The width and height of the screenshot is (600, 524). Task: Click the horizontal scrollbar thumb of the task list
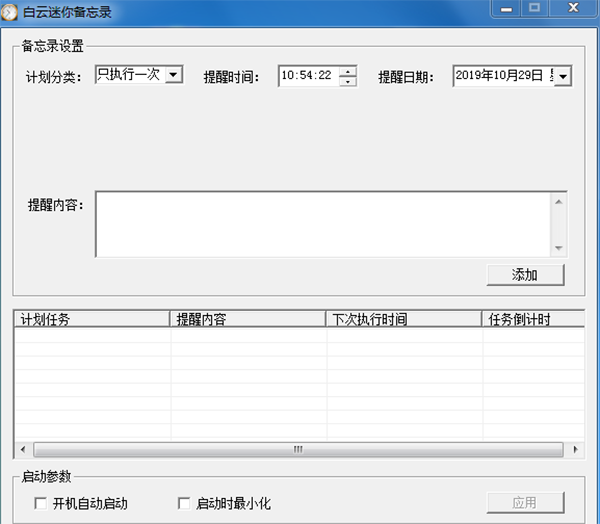(x=298, y=449)
